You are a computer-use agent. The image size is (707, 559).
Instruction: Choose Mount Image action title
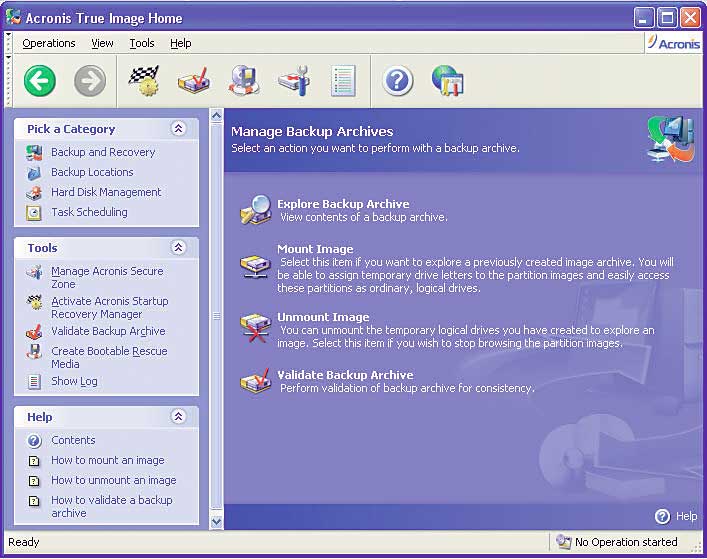click(315, 249)
